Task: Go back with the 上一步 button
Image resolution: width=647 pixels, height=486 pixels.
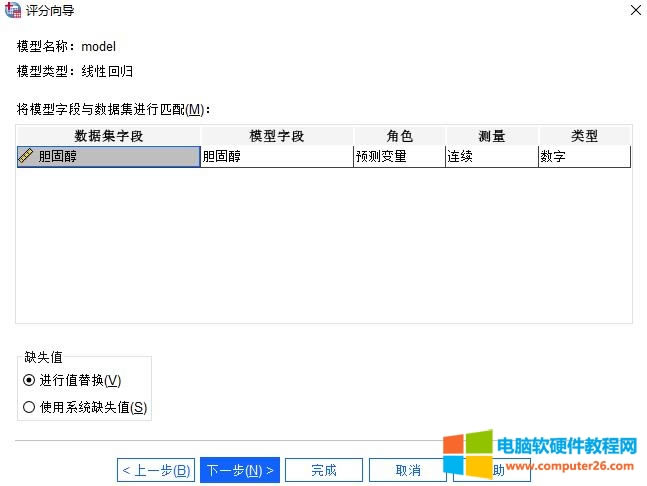Action: coord(156,470)
